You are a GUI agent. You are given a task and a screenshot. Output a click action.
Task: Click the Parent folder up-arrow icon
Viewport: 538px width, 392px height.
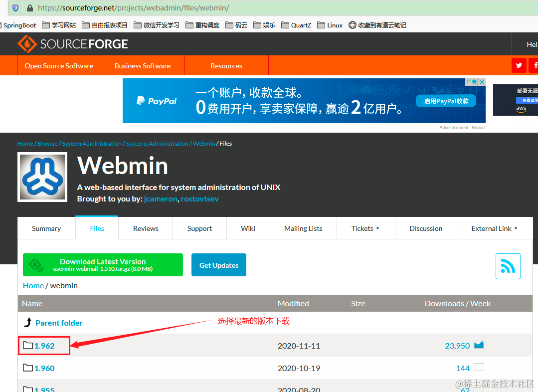[28, 323]
